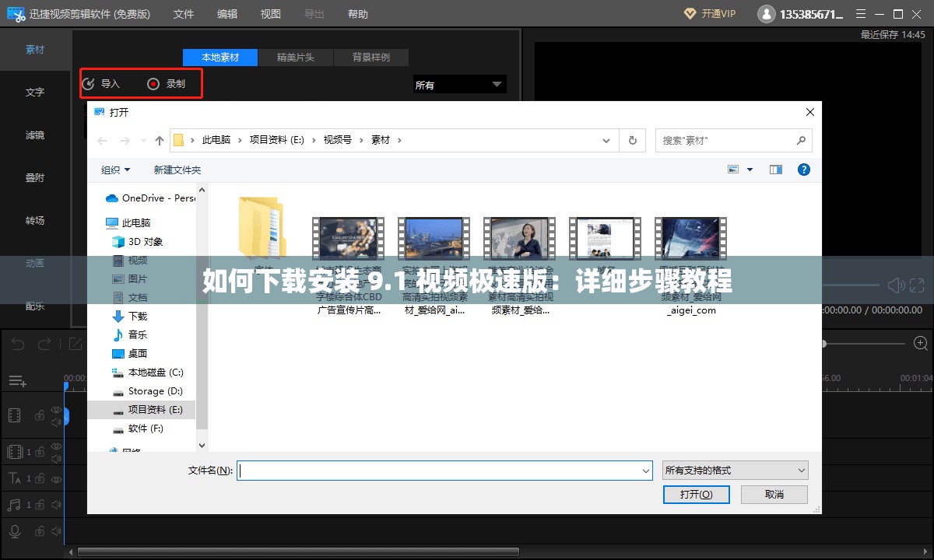
Task: Expand the chevron after 此电脑 in path
Action: pos(240,141)
